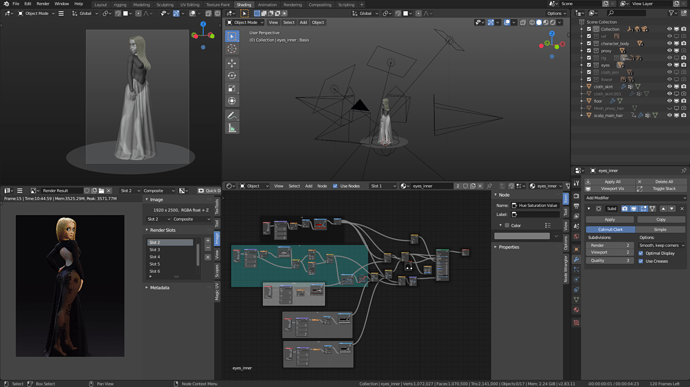Open the Render menu

[x=43, y=4]
